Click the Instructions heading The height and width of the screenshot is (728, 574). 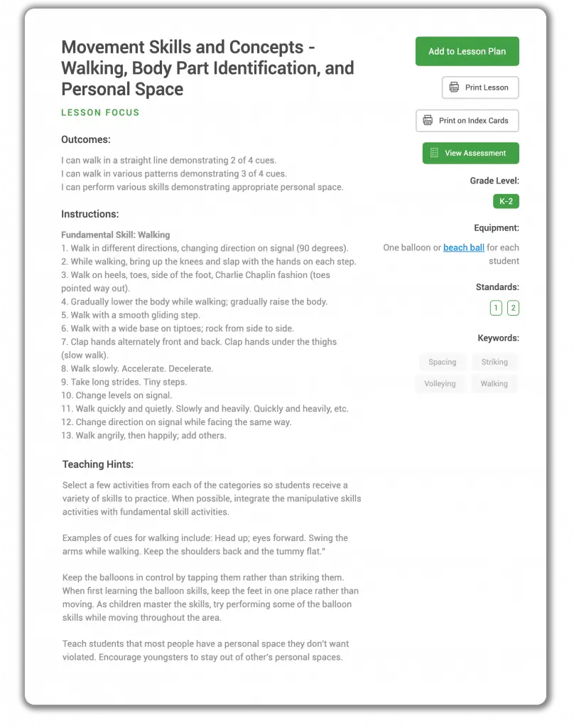click(x=90, y=214)
